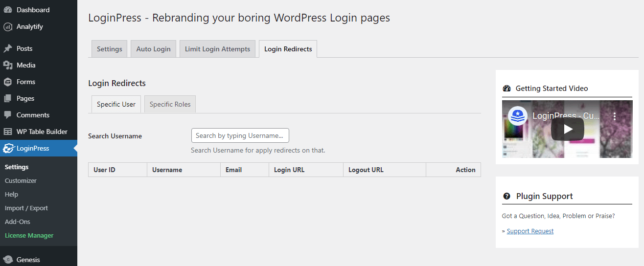Focus the Search Username input field
Image resolution: width=644 pixels, height=266 pixels.
click(240, 135)
